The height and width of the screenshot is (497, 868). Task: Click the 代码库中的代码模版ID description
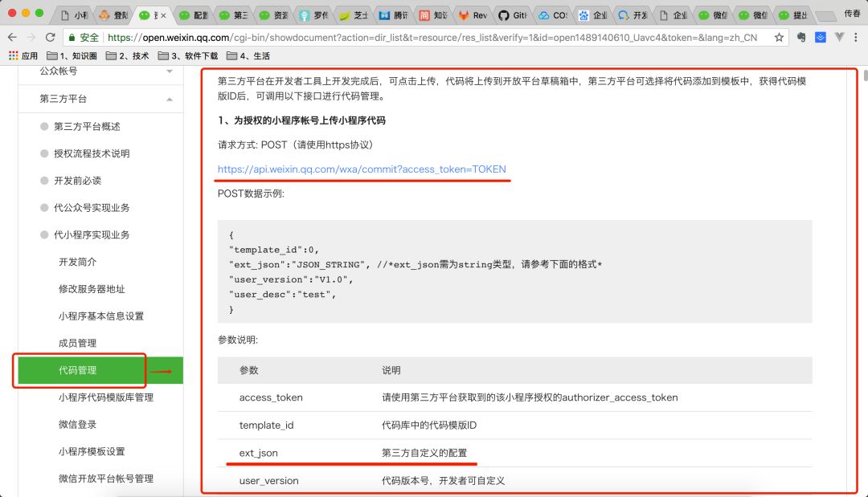click(429, 425)
